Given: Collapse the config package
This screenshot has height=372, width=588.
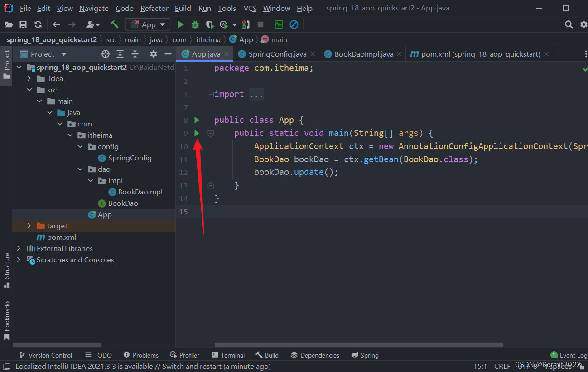Looking at the screenshot, I should pos(80,146).
